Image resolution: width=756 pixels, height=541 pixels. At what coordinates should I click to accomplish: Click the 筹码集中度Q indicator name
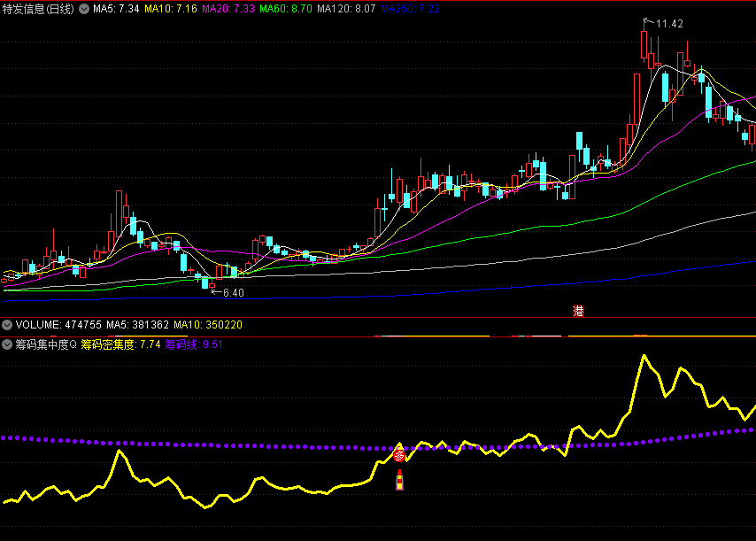coord(46,344)
